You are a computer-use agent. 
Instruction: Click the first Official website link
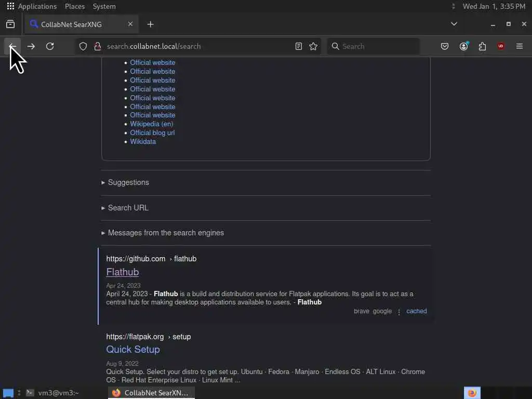tap(152, 62)
